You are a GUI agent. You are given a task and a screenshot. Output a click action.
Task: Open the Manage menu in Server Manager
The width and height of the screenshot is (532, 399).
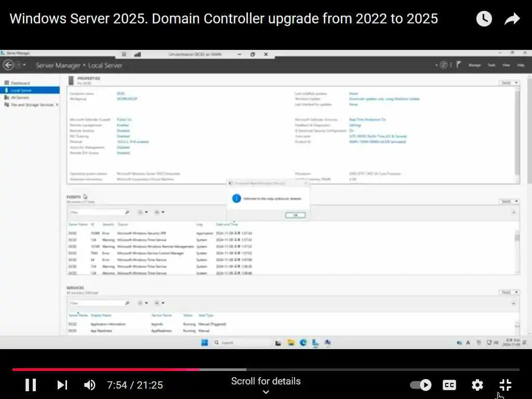click(x=475, y=65)
